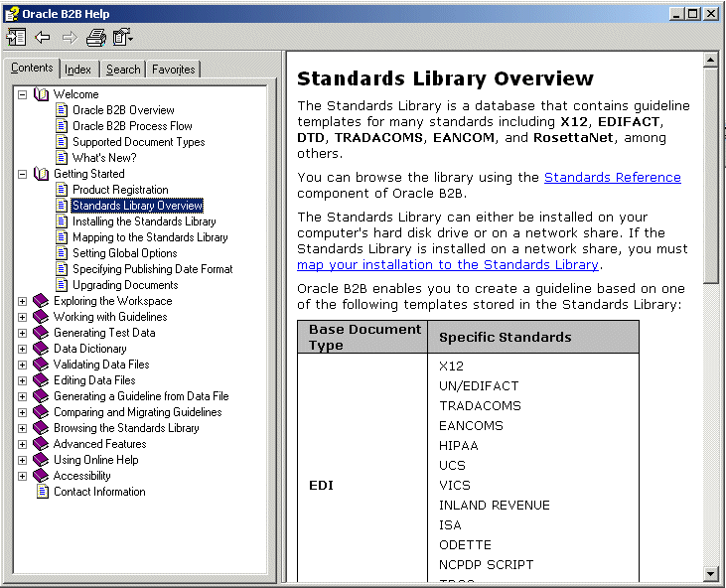Viewport: 726px width, 588px height.
Task: Click the Advanced Features book icon
Action: point(41,444)
